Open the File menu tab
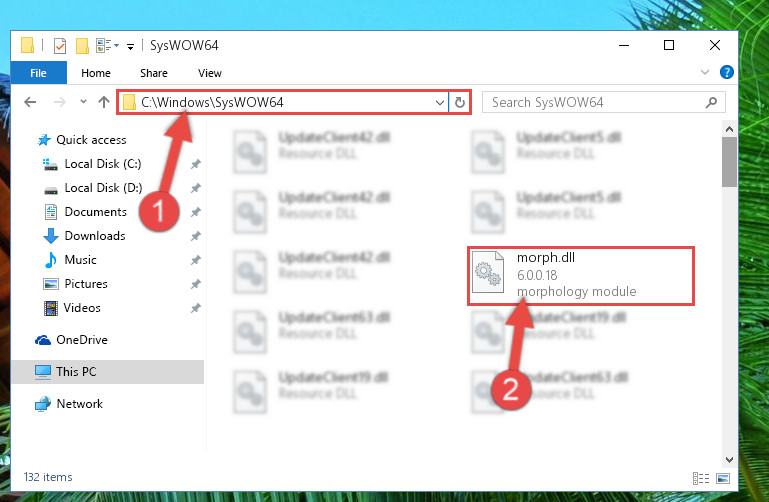769x502 pixels. click(38, 73)
